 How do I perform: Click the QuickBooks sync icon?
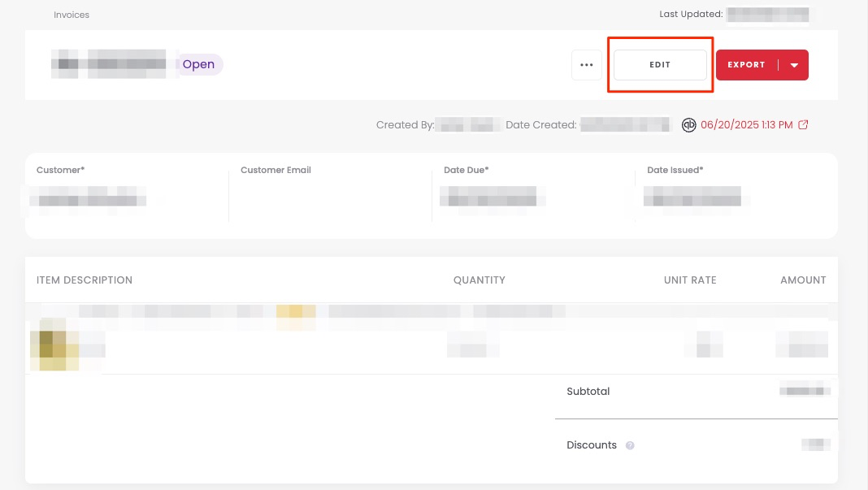click(688, 125)
